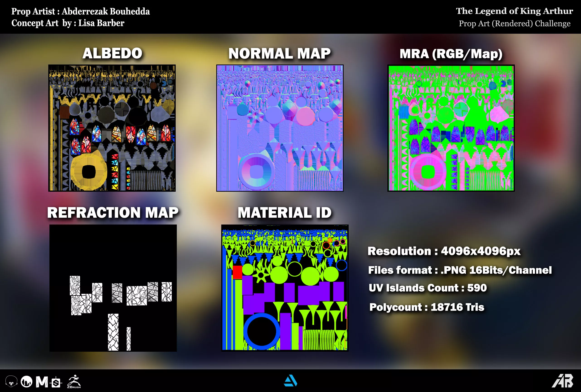Click the NORMAL MAP heading
This screenshot has width=581, height=392.
[x=279, y=54]
